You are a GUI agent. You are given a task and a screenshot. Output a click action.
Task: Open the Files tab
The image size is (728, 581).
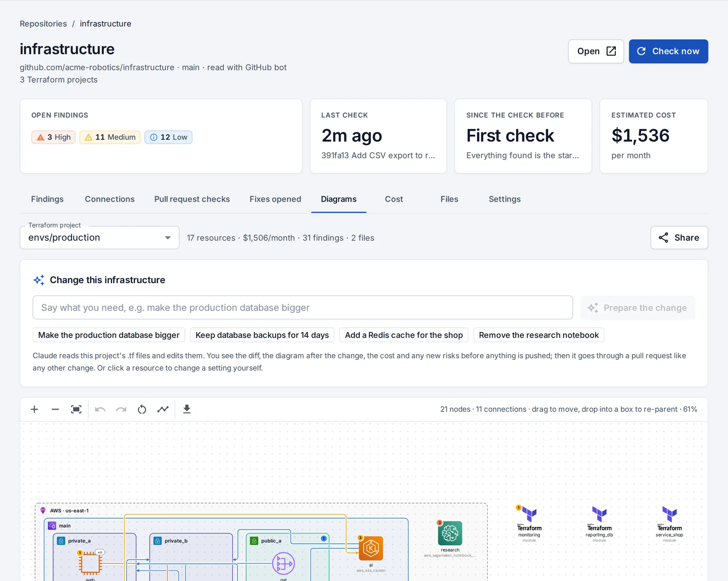[449, 199]
